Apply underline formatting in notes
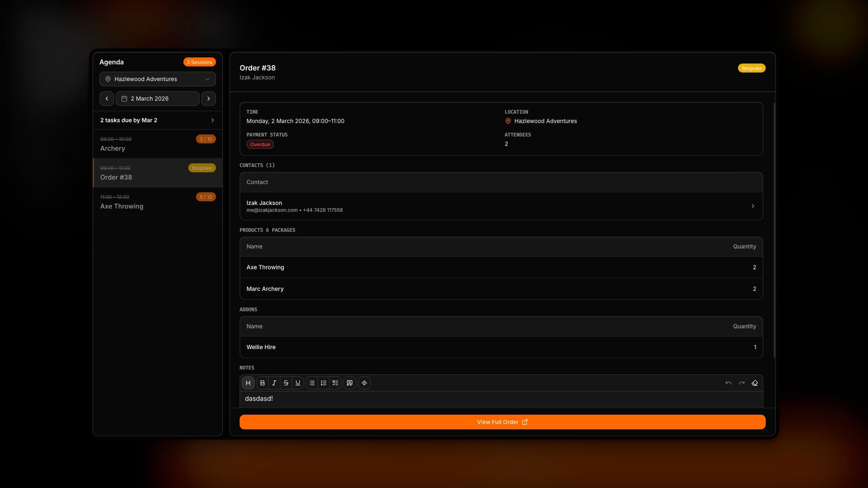The image size is (868, 488). pos(298,383)
